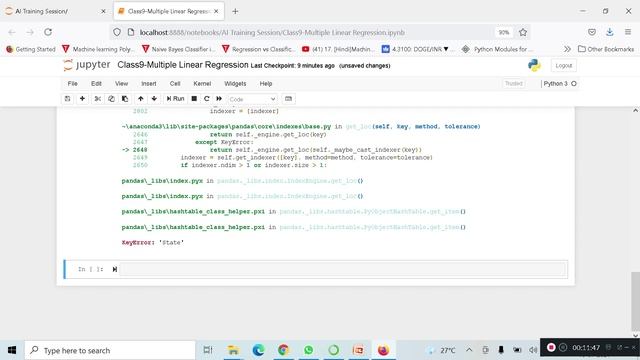Open the Kernel menu

tap(202, 84)
